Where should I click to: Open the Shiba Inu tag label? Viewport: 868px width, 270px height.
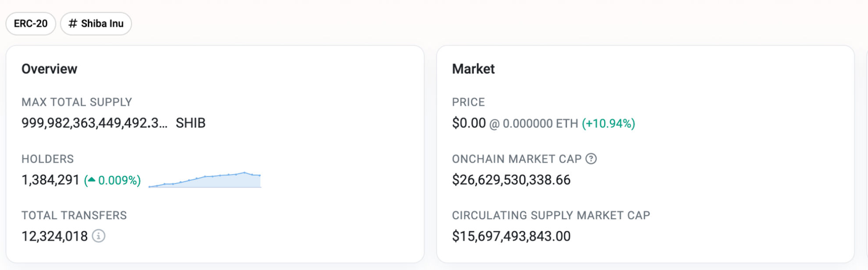tap(102, 24)
